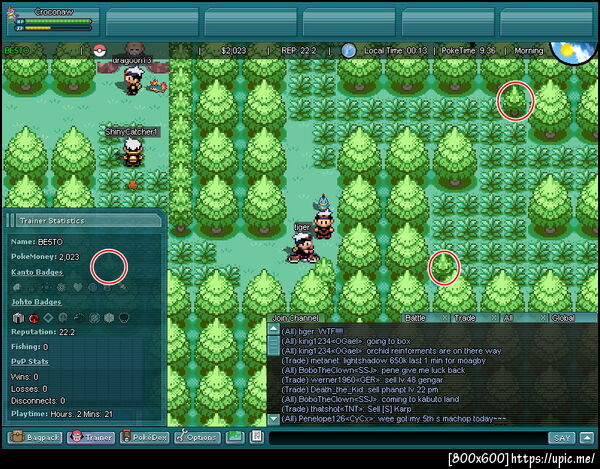Switch to the Battle chat tab
600x469 pixels.
(416, 318)
